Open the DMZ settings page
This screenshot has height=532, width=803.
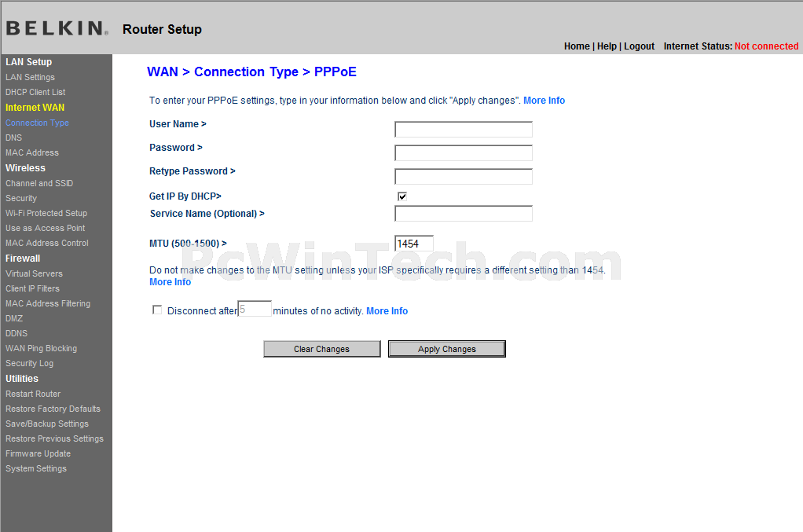(14, 318)
